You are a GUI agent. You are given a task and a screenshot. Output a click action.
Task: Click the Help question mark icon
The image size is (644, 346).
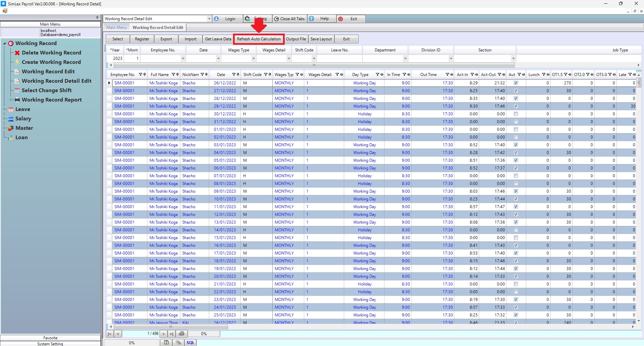pyautogui.click(x=312, y=19)
